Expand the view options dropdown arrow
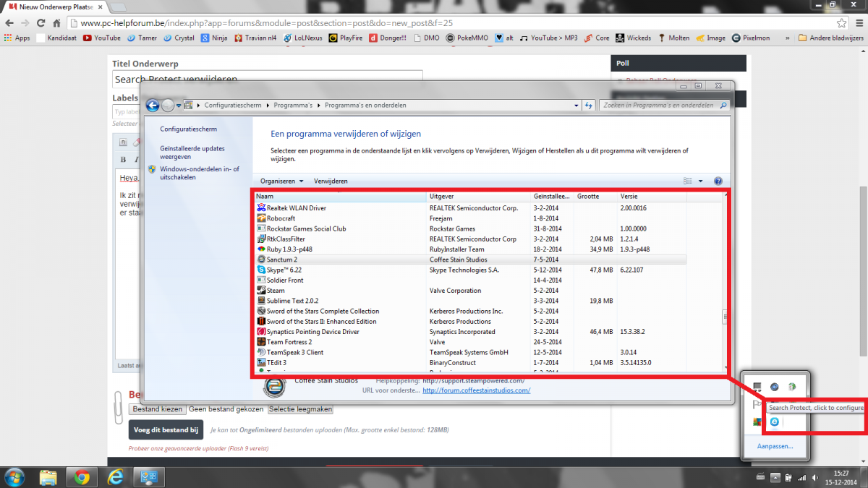868x488 pixels. [700, 181]
